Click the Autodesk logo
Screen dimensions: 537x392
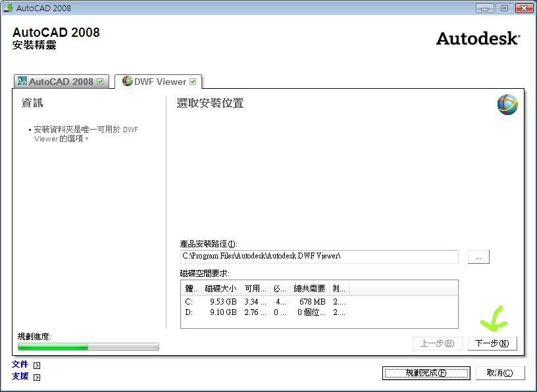click(x=478, y=38)
